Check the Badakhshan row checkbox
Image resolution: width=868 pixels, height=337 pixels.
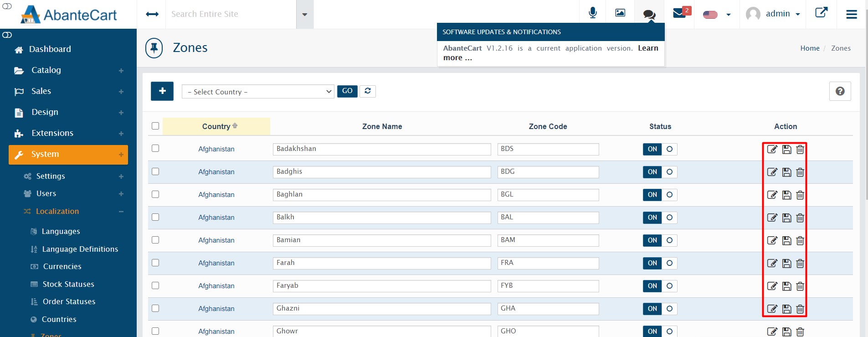[x=155, y=148]
